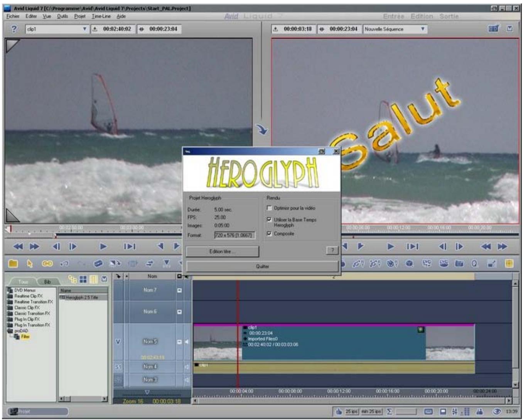Switch to blue thumbnail grid view

point(83,279)
